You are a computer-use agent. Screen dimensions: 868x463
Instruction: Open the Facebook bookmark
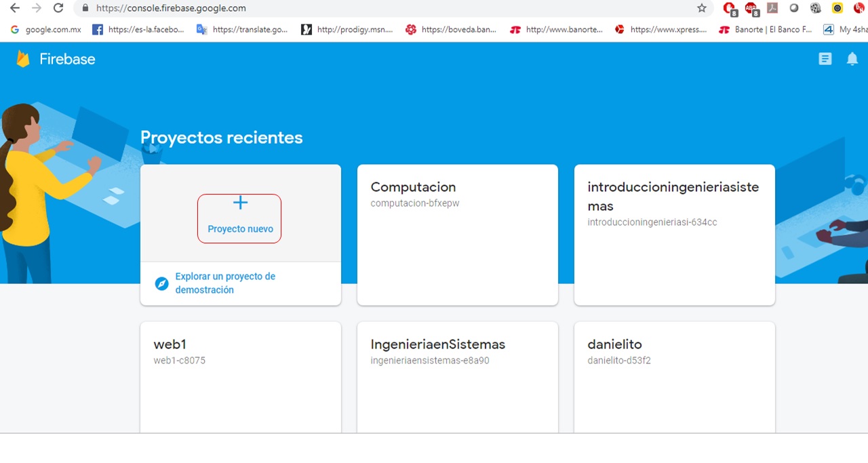[138, 29]
